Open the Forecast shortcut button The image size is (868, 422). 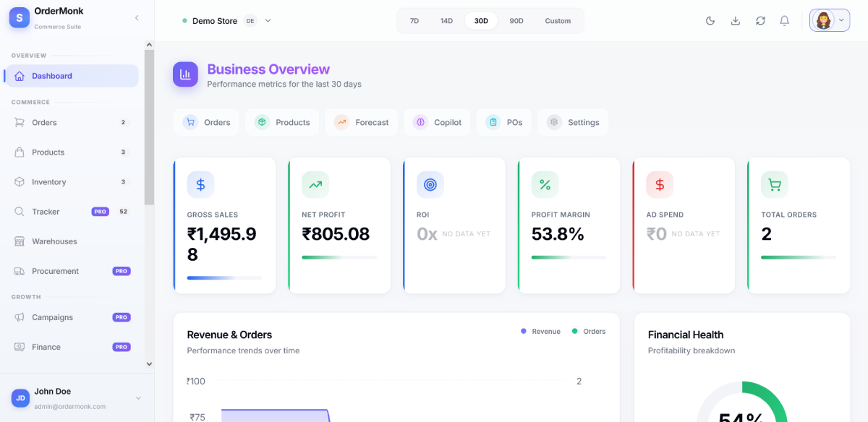(361, 122)
